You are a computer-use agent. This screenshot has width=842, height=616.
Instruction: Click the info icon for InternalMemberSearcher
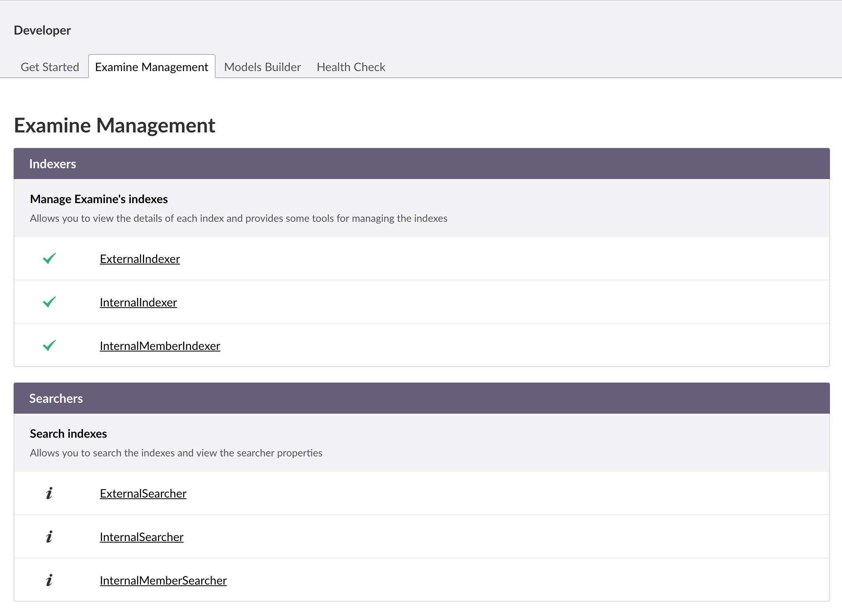click(x=49, y=580)
